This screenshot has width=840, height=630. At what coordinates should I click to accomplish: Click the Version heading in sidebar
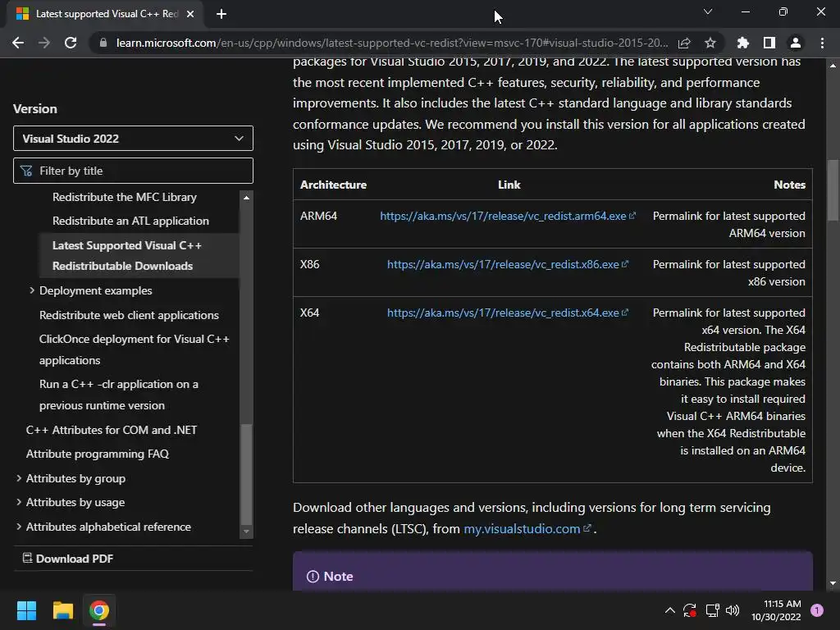pos(34,109)
